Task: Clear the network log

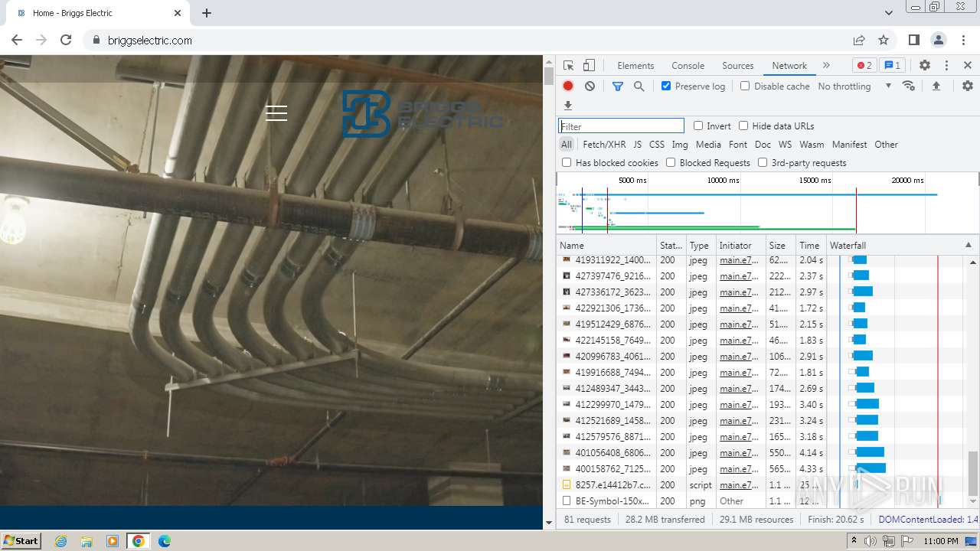Action: click(x=590, y=86)
